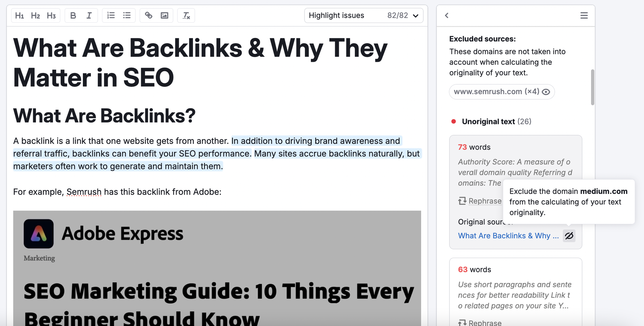Toggle bold text formatting
644x326 pixels.
[73, 15]
